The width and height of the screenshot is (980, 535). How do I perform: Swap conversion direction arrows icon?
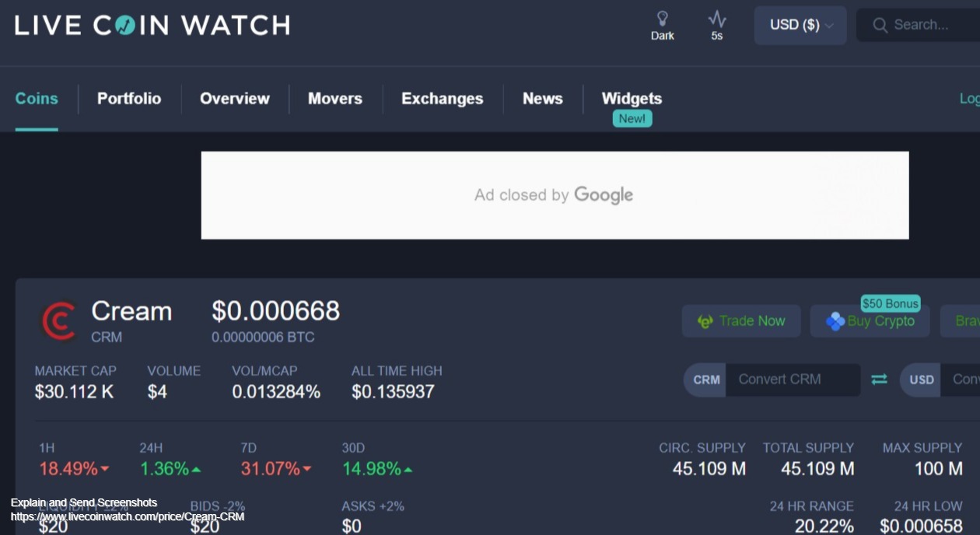click(879, 379)
